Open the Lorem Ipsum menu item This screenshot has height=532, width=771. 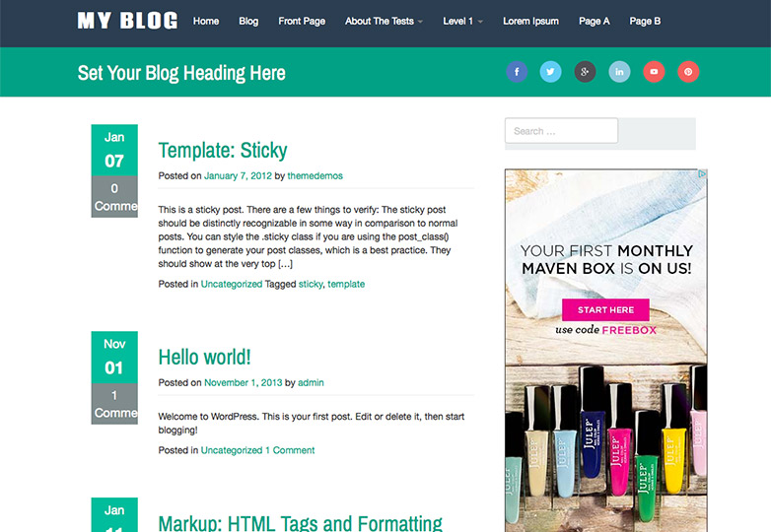(531, 21)
